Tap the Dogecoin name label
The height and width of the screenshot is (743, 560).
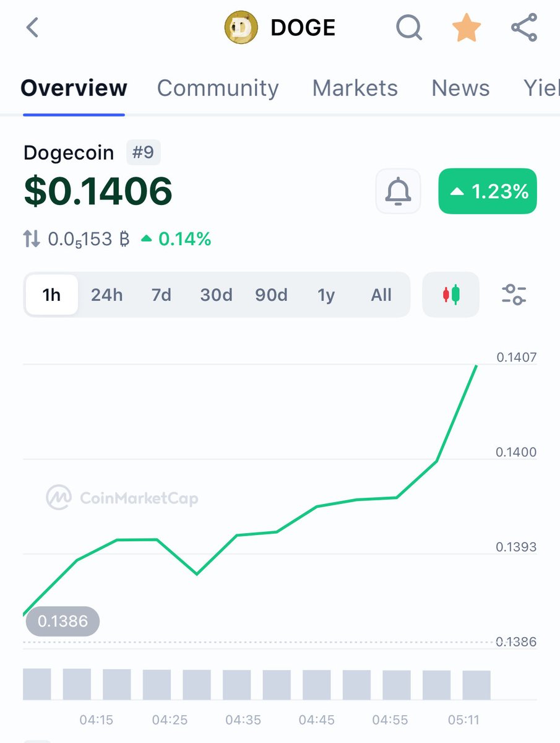69,152
